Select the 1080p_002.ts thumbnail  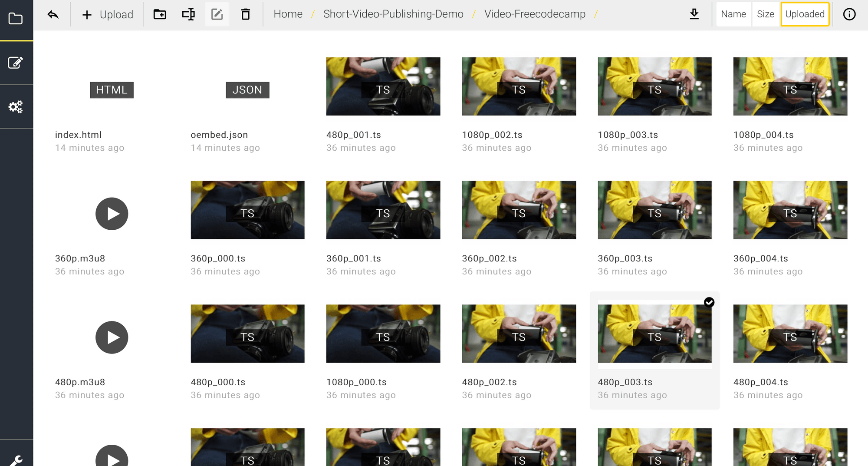click(x=519, y=86)
